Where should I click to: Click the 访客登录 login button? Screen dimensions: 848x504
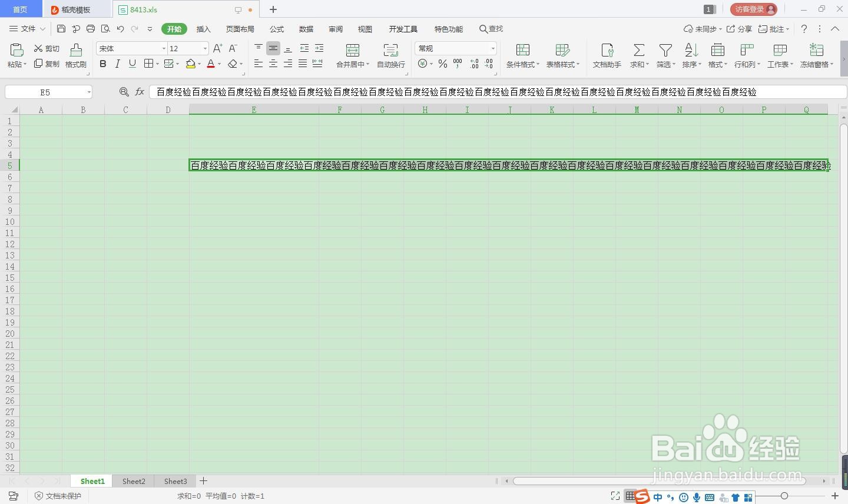[x=754, y=9]
